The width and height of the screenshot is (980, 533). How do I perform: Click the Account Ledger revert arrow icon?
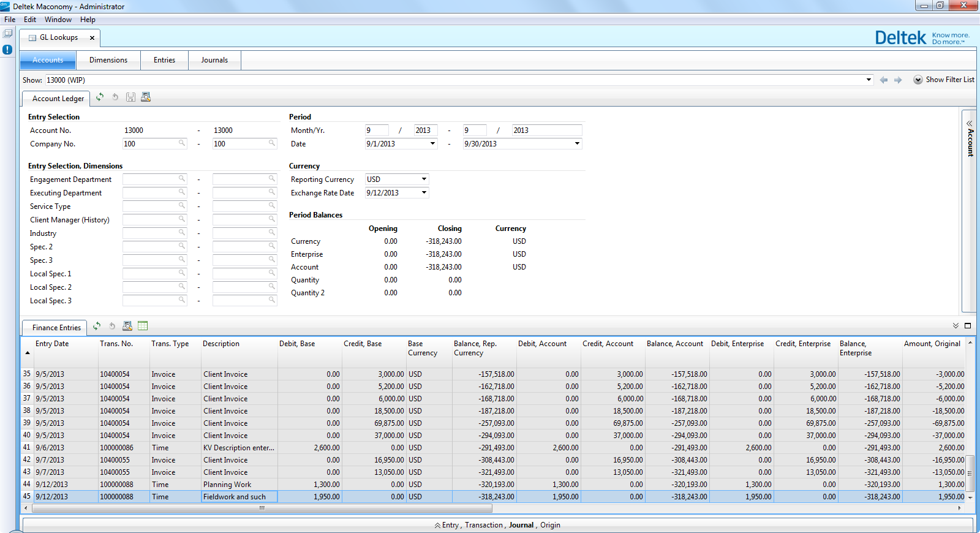tap(115, 97)
